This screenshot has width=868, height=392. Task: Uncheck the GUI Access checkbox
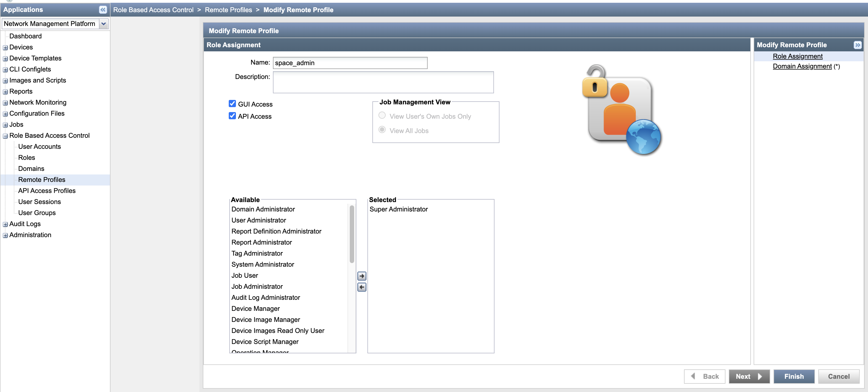[x=232, y=104]
